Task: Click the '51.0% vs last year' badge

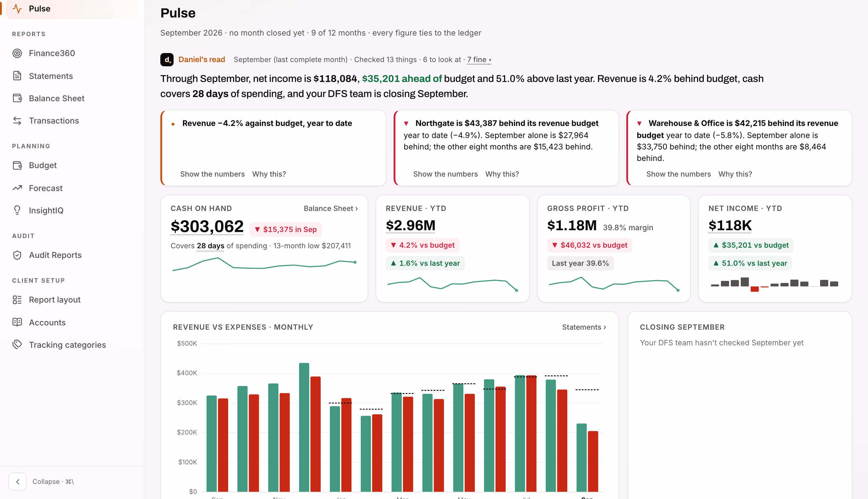Action: [750, 263]
